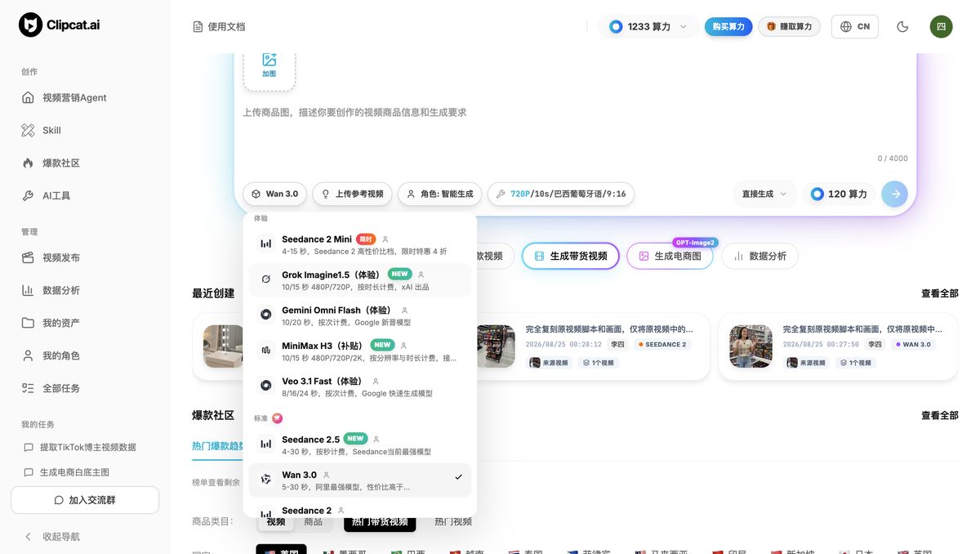Image resolution: width=980 pixels, height=554 pixels.
Task: Select Seedance 2.5 model
Action: 360,445
